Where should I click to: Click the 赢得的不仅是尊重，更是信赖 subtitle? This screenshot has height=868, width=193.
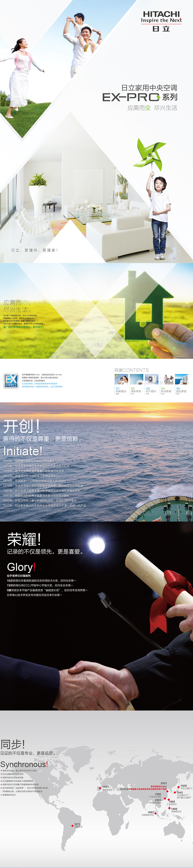tap(43, 439)
